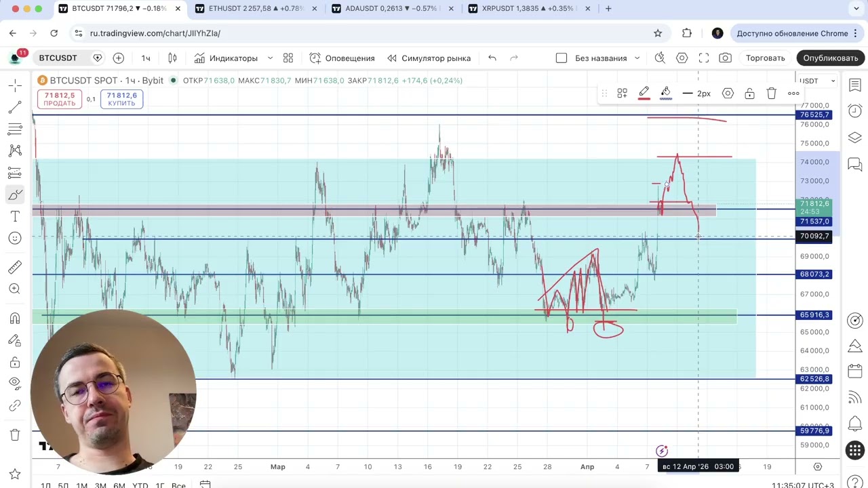Screen dimensions: 868x488
Task: Open time axis settings gear
Action: point(818,467)
